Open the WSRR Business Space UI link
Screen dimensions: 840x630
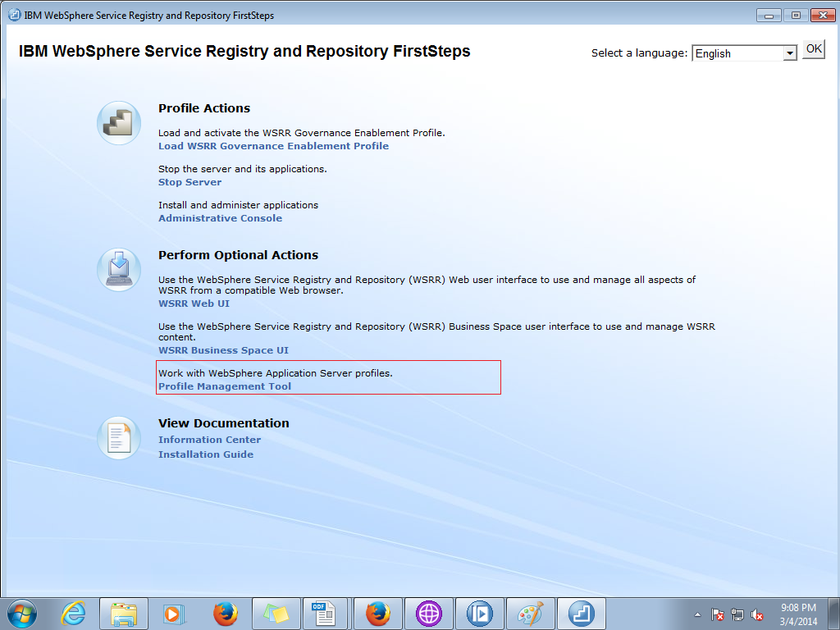click(x=223, y=350)
